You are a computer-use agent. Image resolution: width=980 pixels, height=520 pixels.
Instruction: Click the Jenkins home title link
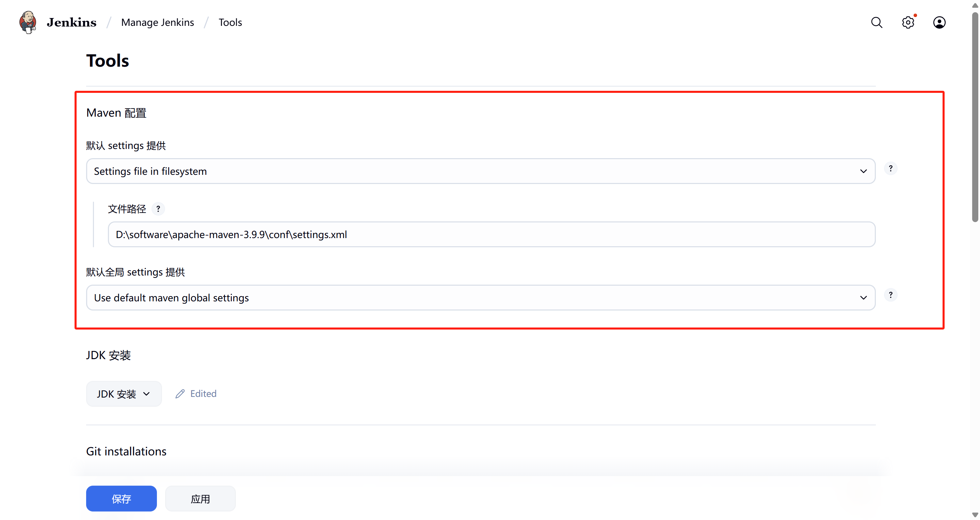(x=71, y=22)
